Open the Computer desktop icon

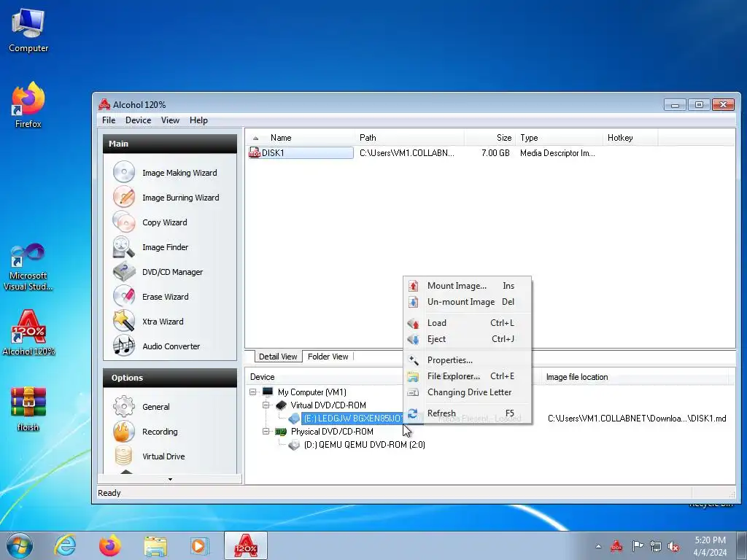[28, 30]
